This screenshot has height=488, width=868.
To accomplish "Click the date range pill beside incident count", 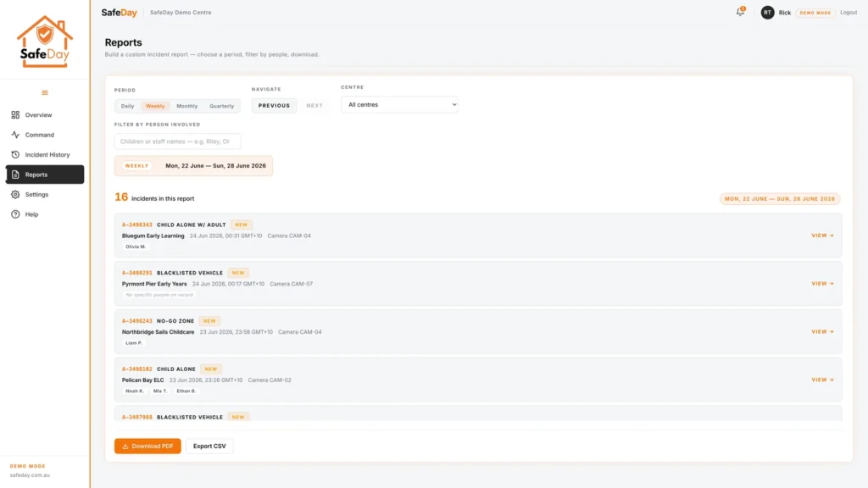I will tap(780, 199).
